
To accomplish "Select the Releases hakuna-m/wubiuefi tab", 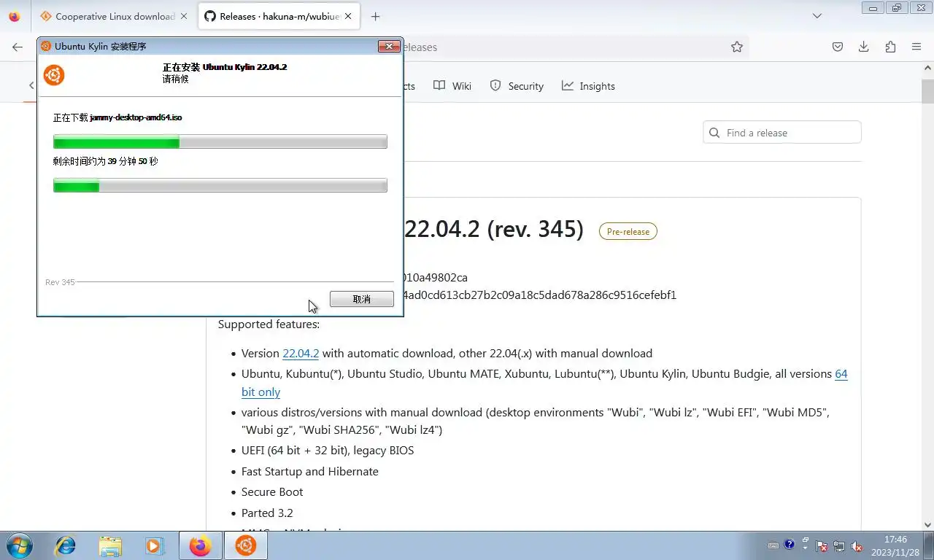I will (x=272, y=16).
